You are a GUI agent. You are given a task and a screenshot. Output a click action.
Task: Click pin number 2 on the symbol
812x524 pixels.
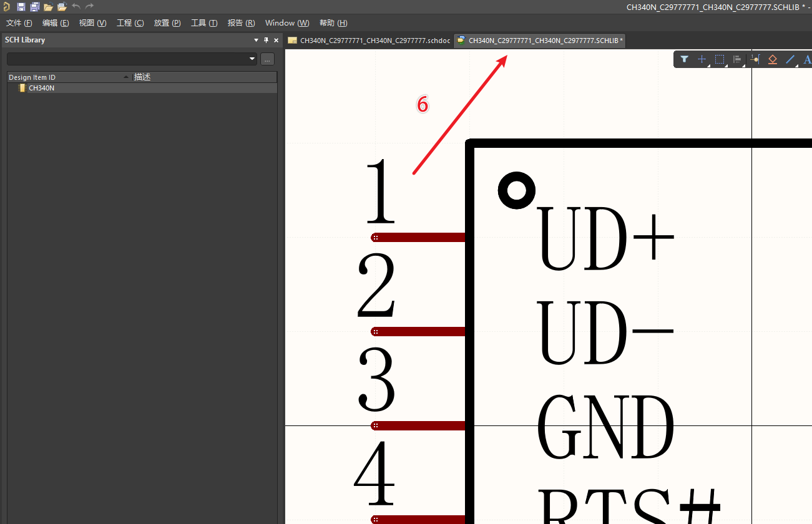376,286
